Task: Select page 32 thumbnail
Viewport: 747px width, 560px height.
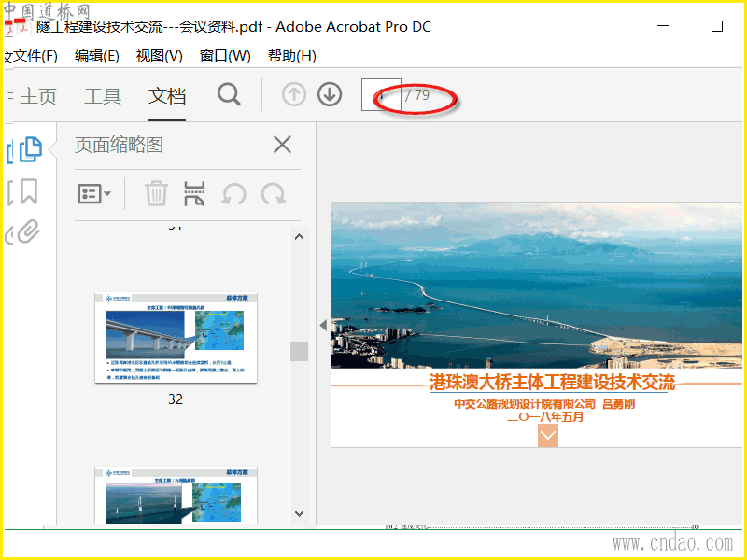Action: pos(176,338)
